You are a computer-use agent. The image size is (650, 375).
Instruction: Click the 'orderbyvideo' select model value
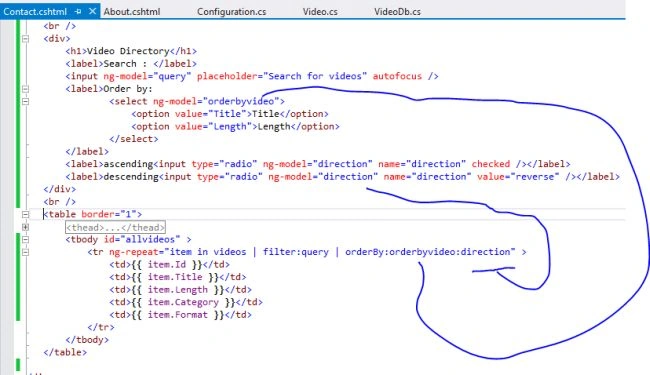(241, 102)
